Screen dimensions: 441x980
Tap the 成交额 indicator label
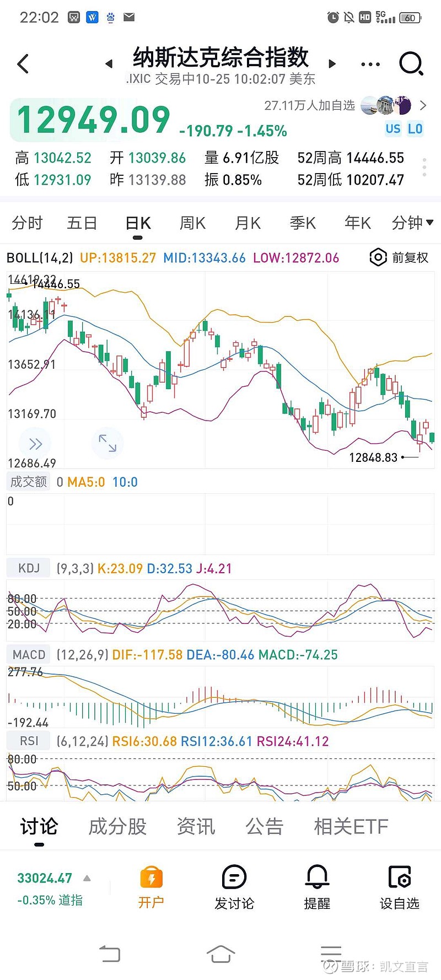pos(29,482)
